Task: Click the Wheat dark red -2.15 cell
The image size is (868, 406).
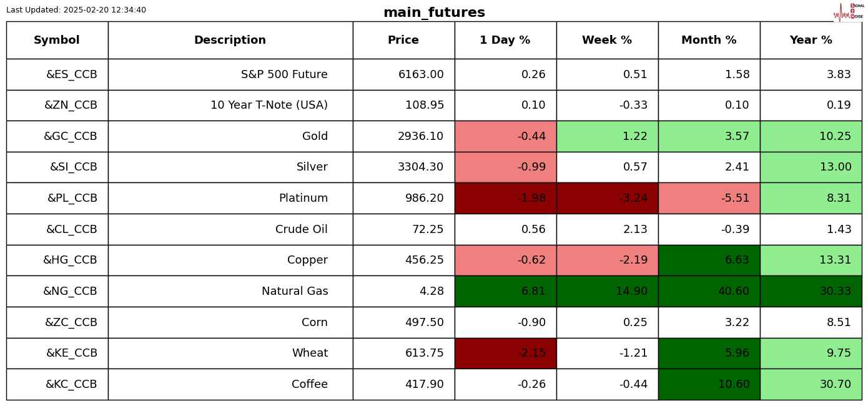Action: point(505,354)
